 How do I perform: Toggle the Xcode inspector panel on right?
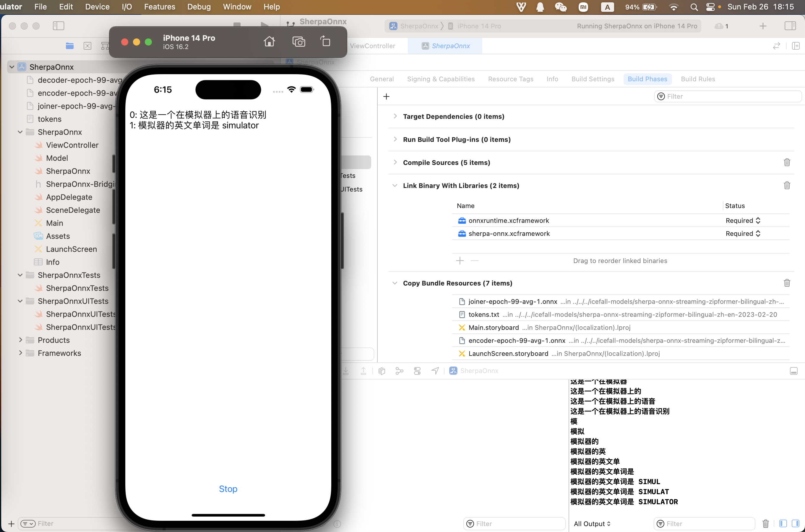790,26
